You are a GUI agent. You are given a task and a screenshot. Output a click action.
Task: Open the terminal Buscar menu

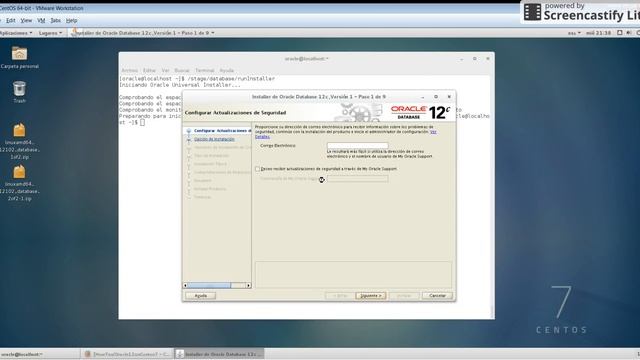click(x=182, y=70)
